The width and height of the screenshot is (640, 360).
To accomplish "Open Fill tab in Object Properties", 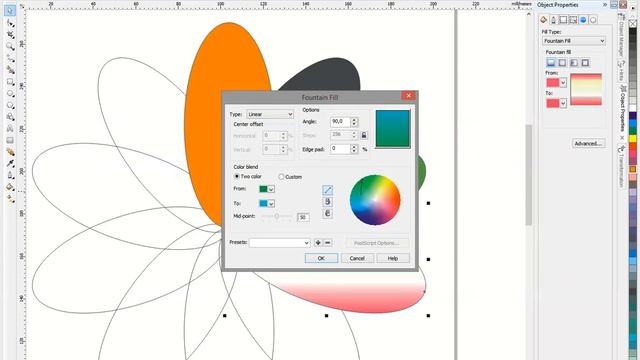I will (544, 20).
